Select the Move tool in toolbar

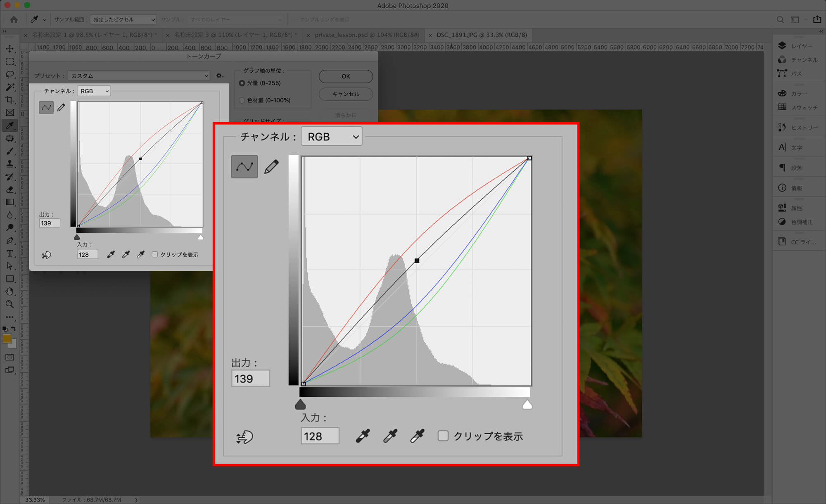[10, 49]
